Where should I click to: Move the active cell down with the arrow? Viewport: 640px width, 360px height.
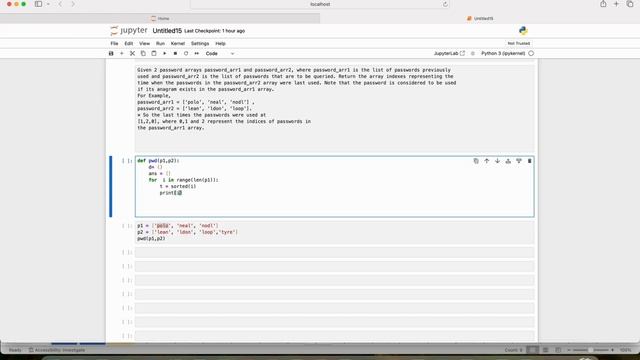(x=497, y=161)
